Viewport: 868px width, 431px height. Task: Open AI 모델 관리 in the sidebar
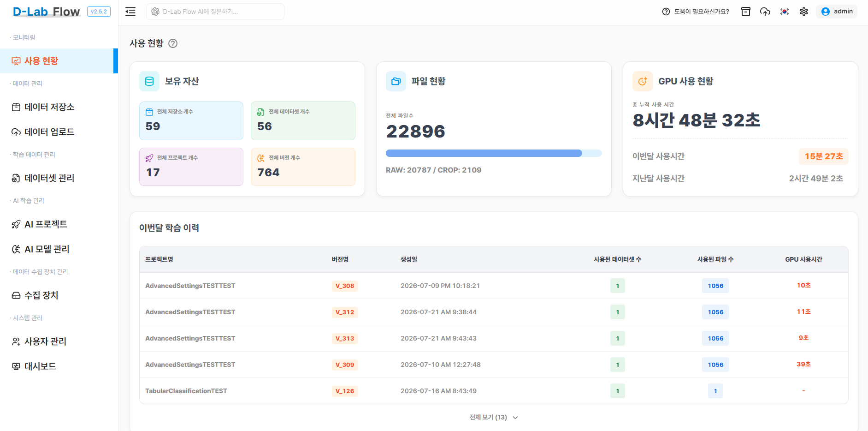(x=59, y=249)
